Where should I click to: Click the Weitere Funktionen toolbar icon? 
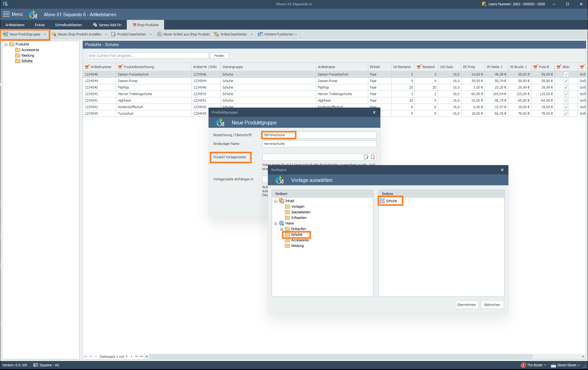(x=260, y=34)
